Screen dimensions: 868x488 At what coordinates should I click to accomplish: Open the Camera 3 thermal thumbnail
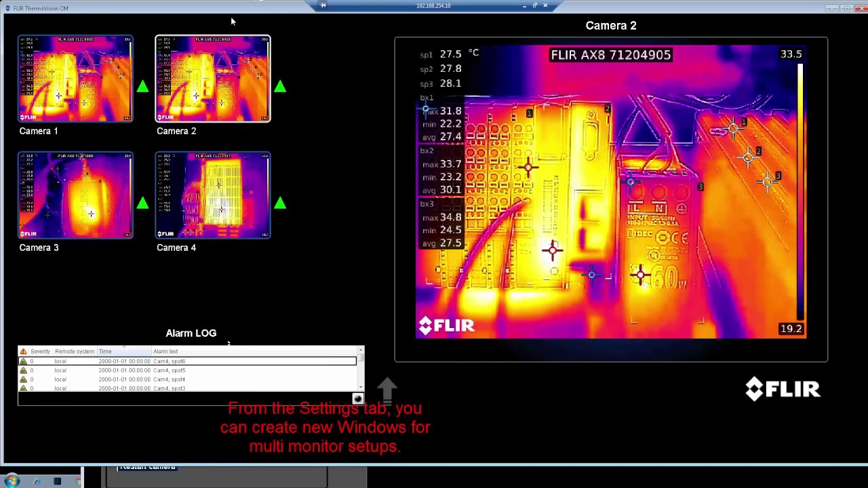[x=75, y=195]
